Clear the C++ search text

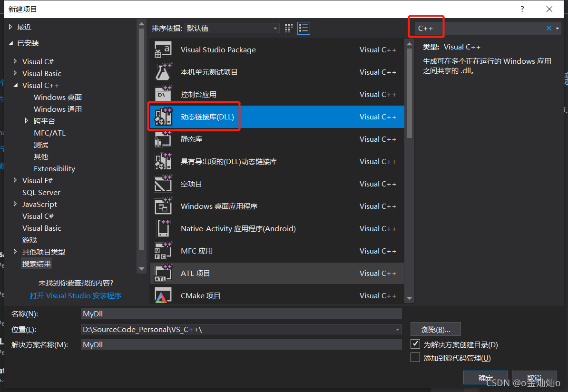(549, 28)
